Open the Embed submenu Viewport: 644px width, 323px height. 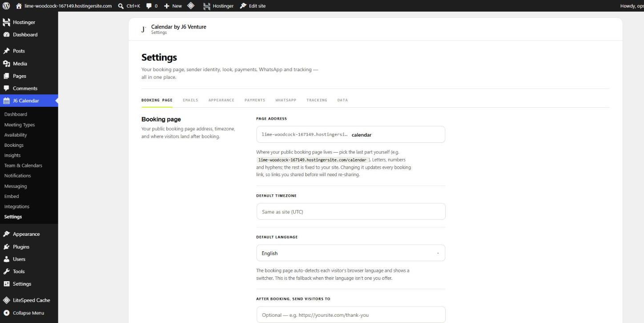pos(29,196)
